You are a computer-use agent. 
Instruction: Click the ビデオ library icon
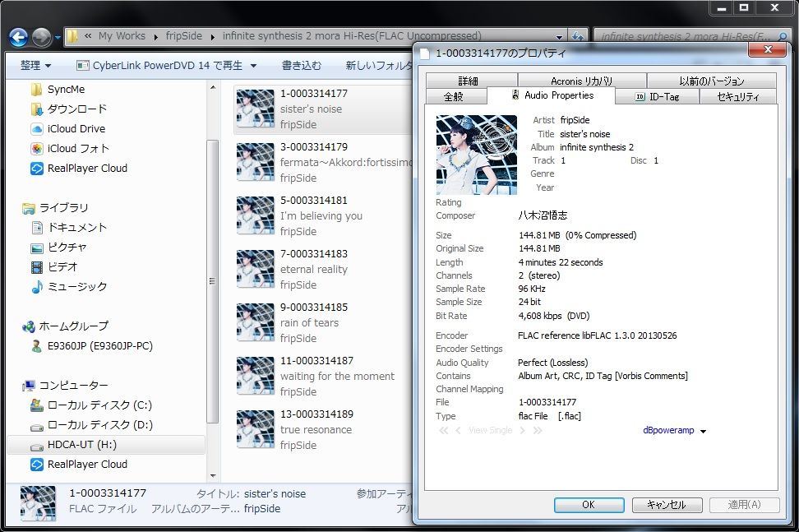point(37,267)
